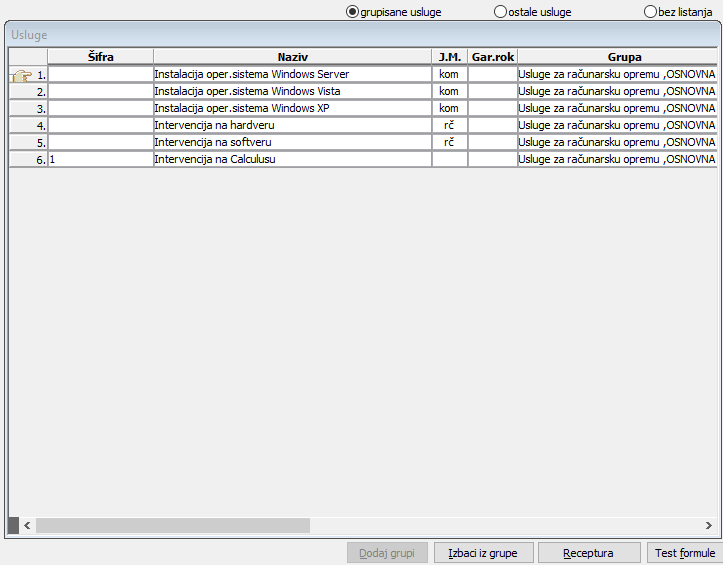
Task: Click the left arrow of horizontal scrollbar
Action: point(28,525)
